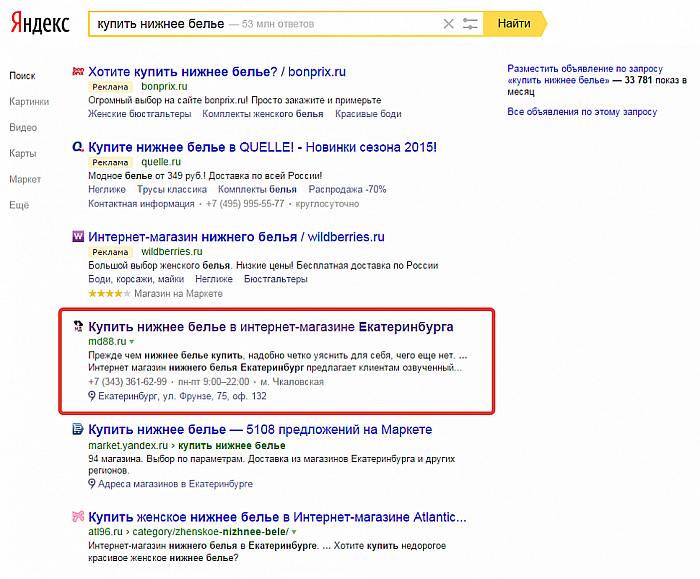
Task: Click quelle.ru green URL
Action: pos(161,162)
